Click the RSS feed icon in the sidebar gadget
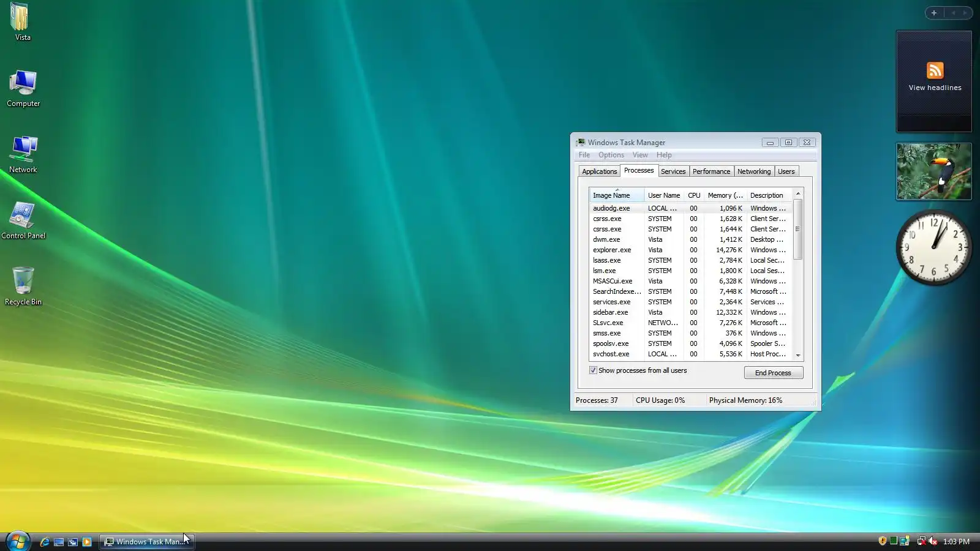Viewport: 980px width, 551px height. tap(935, 70)
